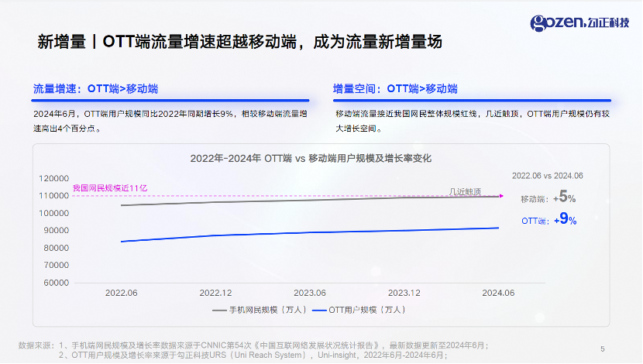Click the Gozen 勾正科技 logo

tap(579, 22)
